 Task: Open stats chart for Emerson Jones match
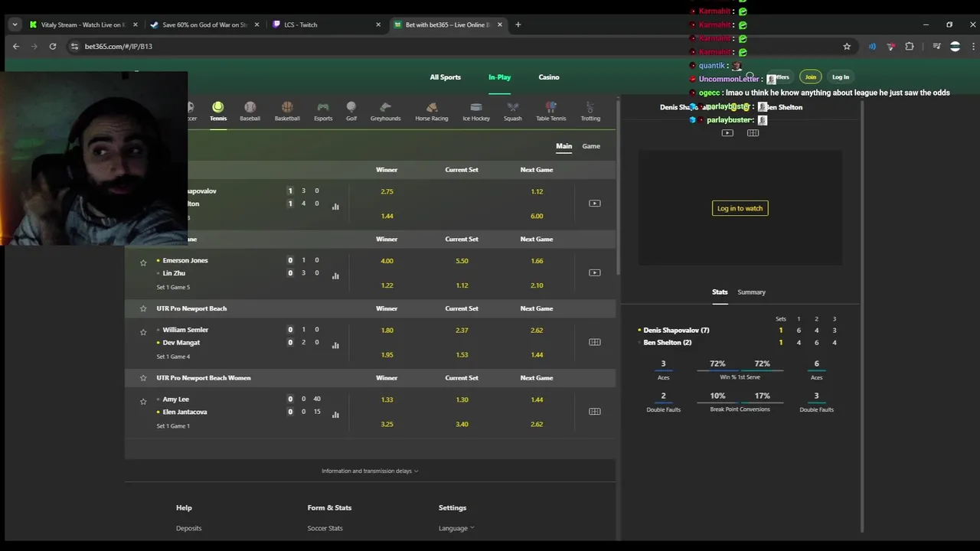click(335, 275)
